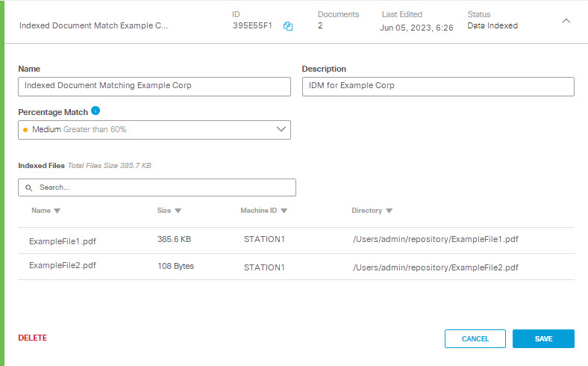Sort files by Size column arrow
This screenshot has height=366, width=588.
178,211
